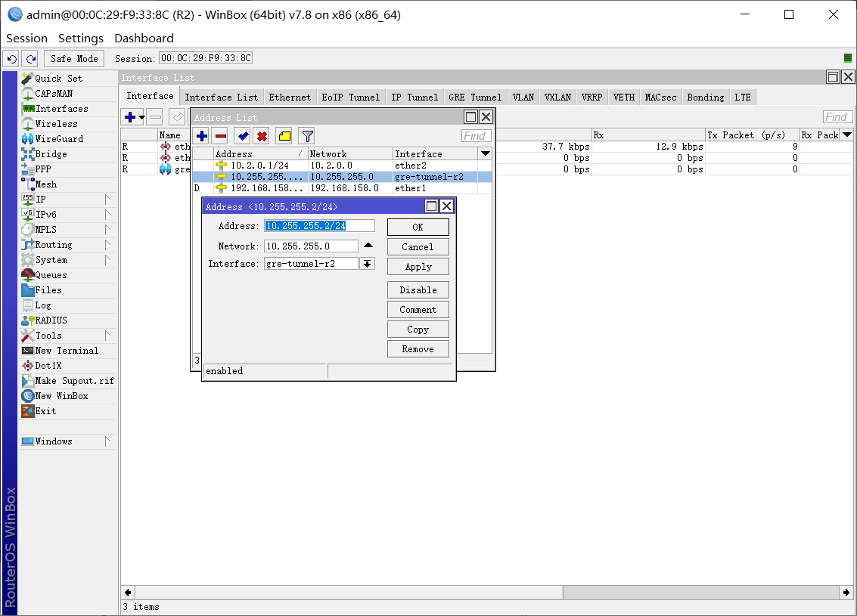857x616 pixels.
Task: Open the Dashboard menu
Action: (x=144, y=39)
